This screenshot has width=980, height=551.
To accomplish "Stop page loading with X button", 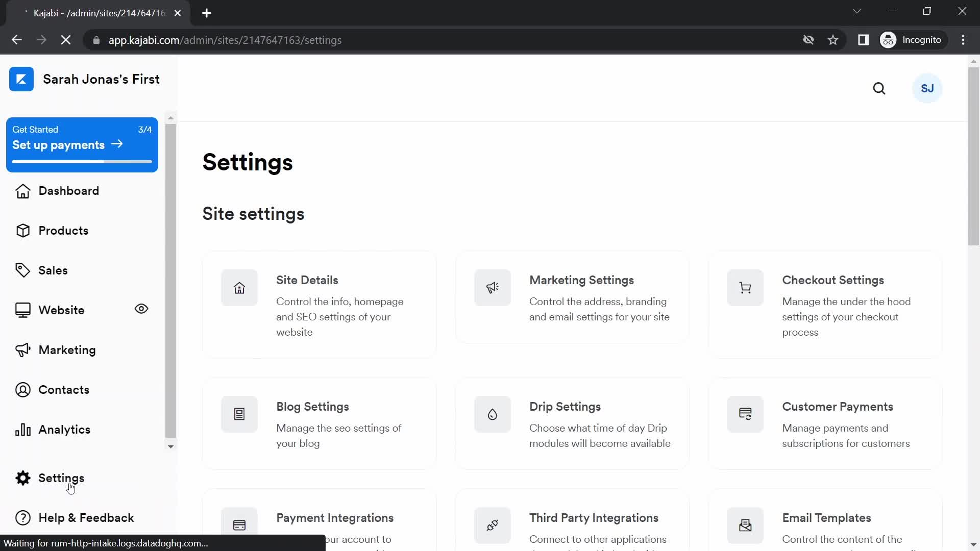I will point(66,40).
